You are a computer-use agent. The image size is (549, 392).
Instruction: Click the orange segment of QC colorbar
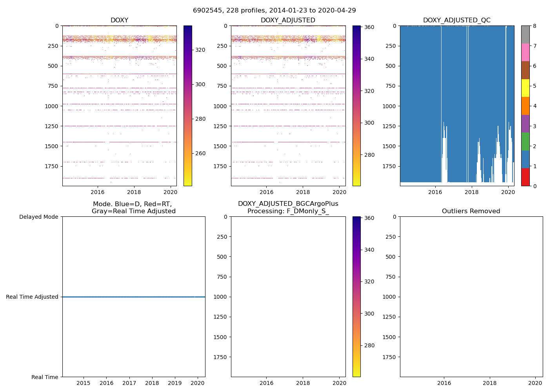(x=525, y=105)
